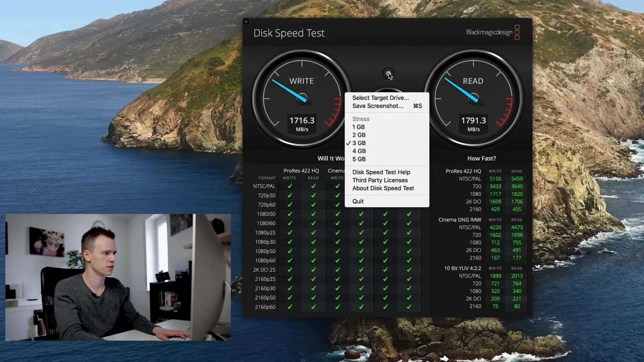This screenshot has height=362, width=644.
Task: Select the checked 3 GB stress option
Action: (387, 143)
